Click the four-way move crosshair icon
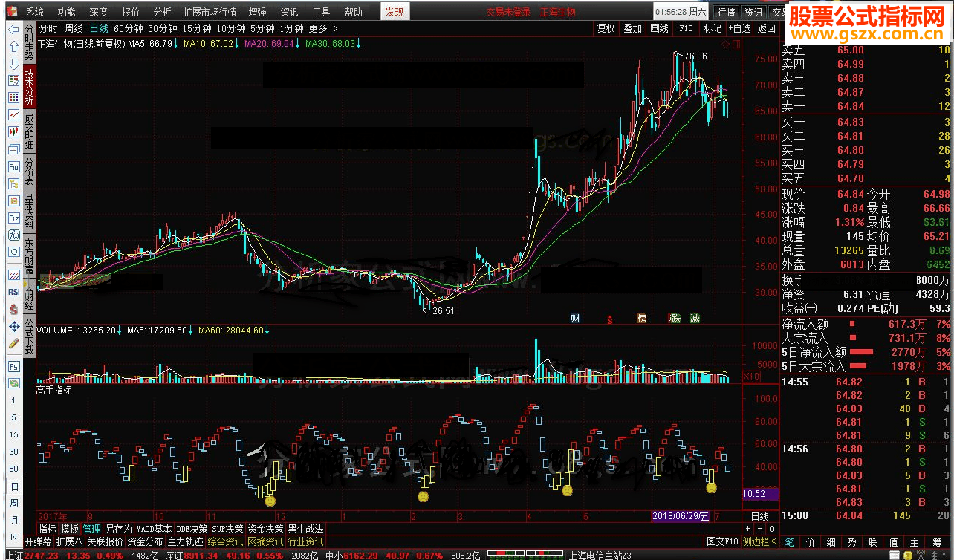This screenshot has height=560, width=954. click(13, 326)
